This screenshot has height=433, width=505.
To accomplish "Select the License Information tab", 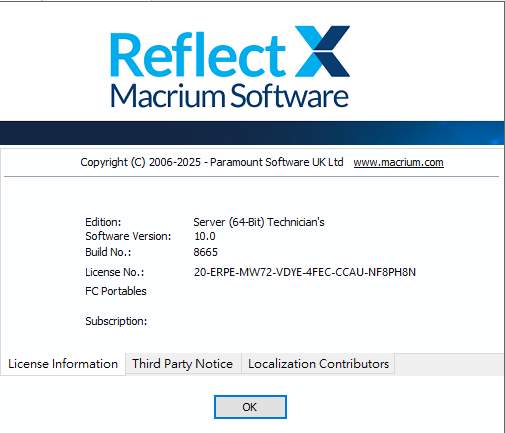I will click(x=63, y=364).
